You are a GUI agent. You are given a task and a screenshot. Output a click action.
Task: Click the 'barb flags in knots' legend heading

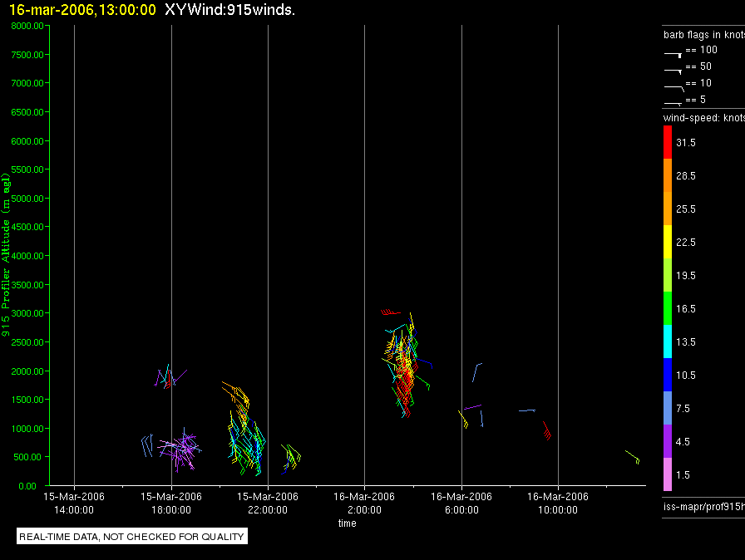click(x=704, y=35)
